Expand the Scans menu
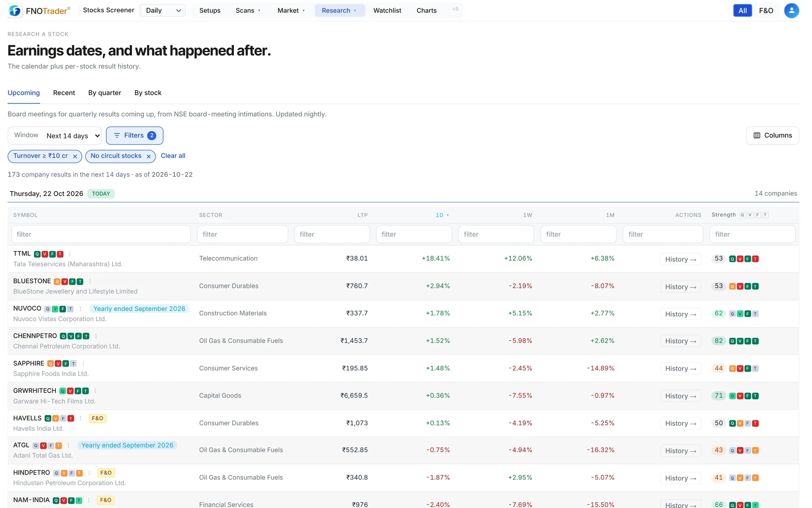Image resolution: width=812 pixels, height=508 pixels. click(248, 11)
